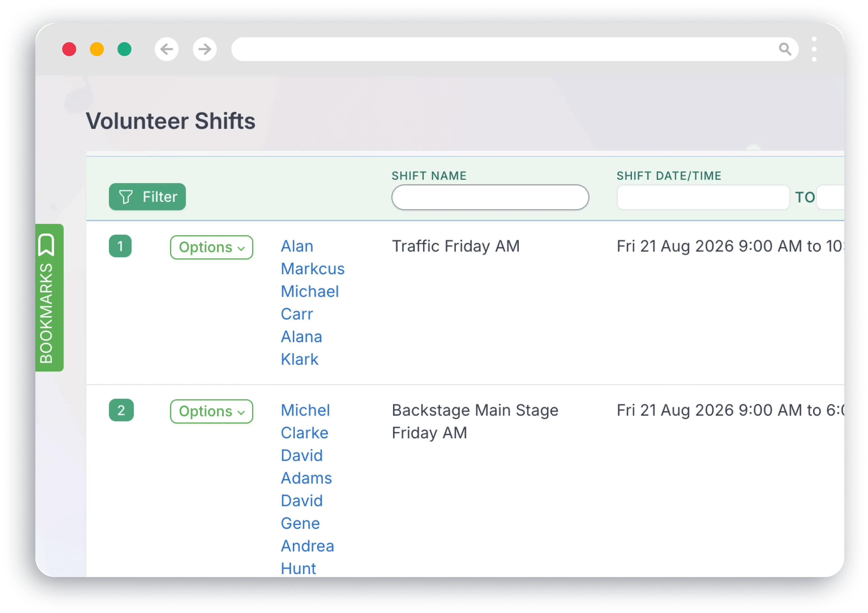
Task: Click the browser forward arrow
Action: 205,49
